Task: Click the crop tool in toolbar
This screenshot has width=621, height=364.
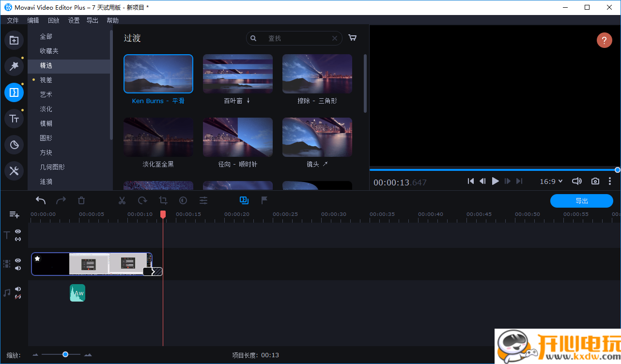Action: click(x=163, y=200)
